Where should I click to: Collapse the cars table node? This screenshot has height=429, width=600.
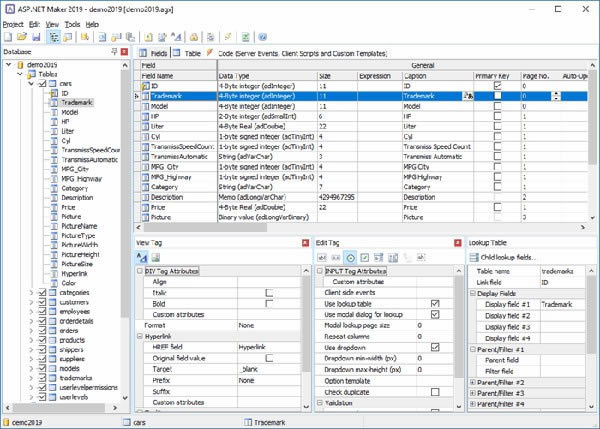click(31, 83)
